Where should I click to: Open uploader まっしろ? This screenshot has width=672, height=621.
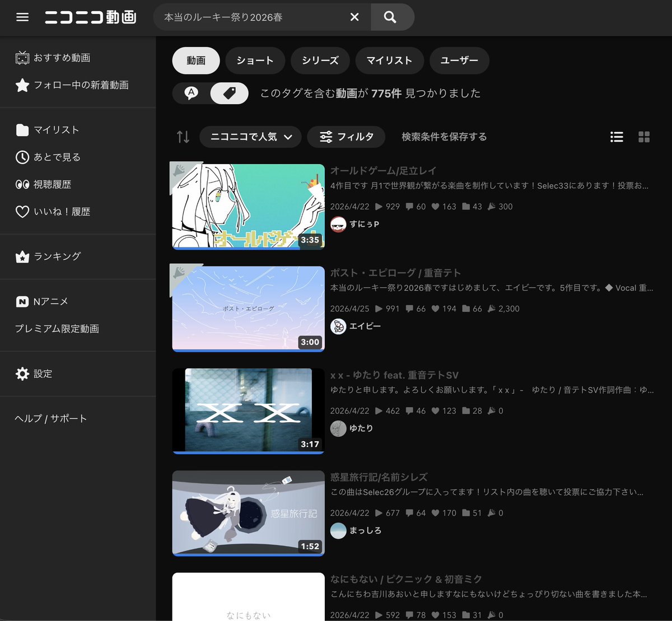pyautogui.click(x=366, y=530)
